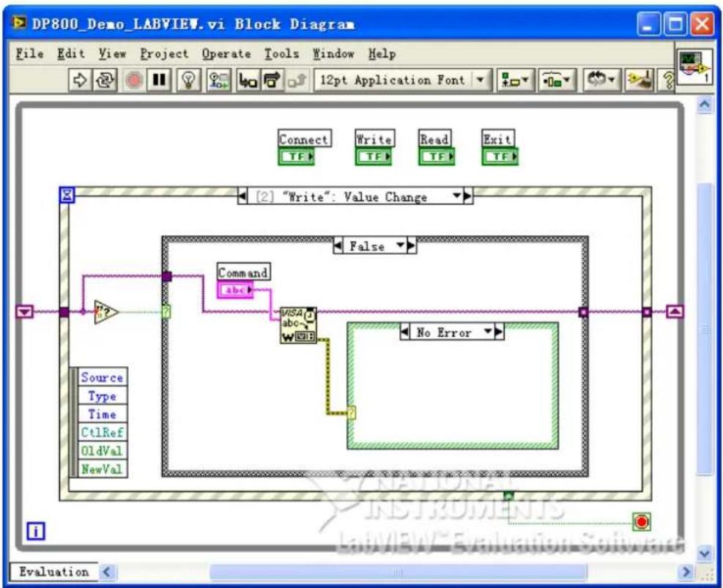The width and height of the screenshot is (723, 588).
Task: Click the Abort Execution stop icon
Action: tap(134, 81)
